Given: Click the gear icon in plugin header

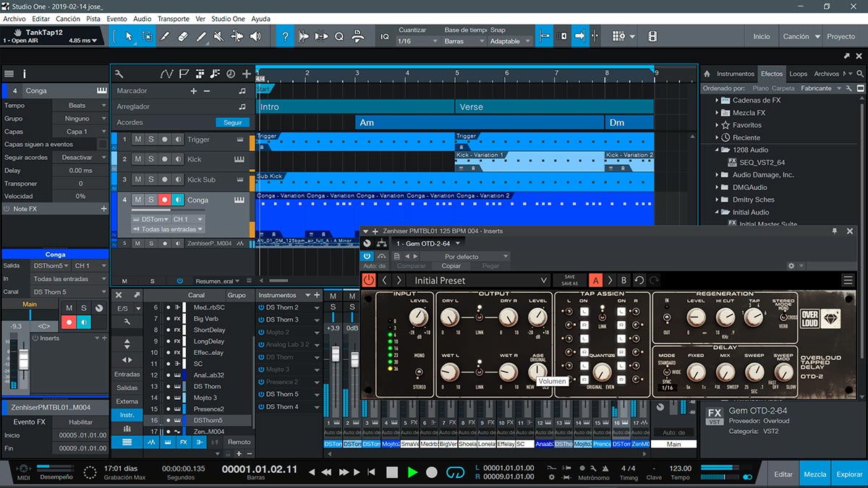Looking at the screenshot, I should click(x=791, y=266).
